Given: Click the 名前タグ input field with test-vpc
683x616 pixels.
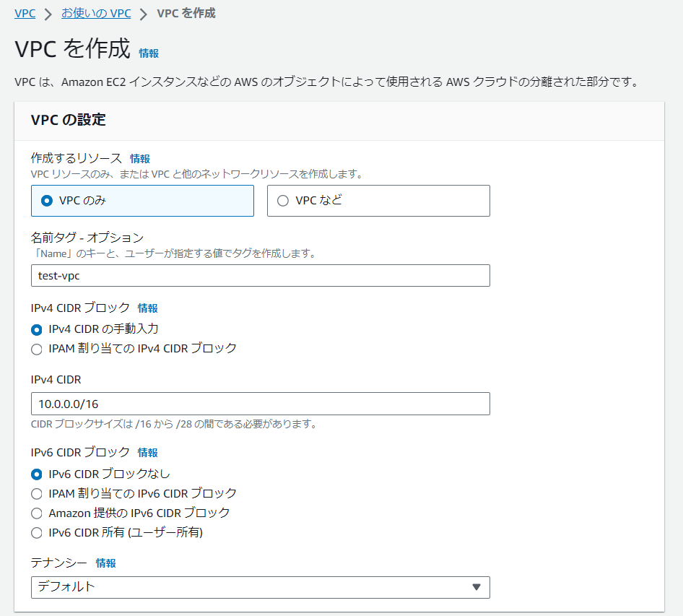Looking at the screenshot, I should [260, 275].
